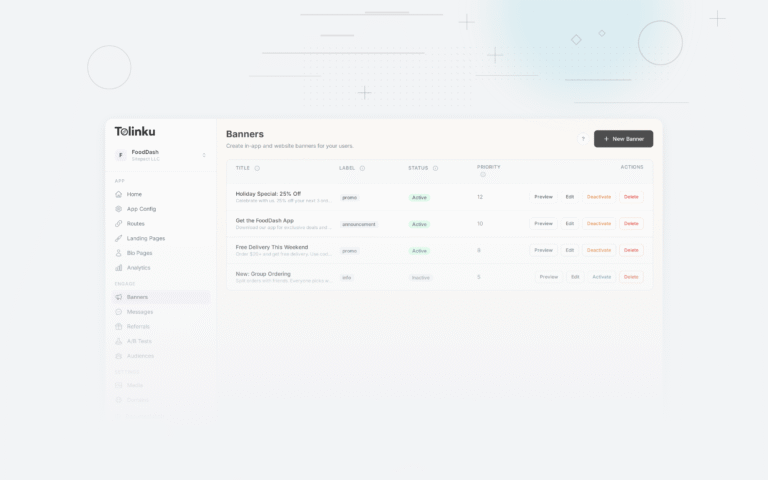Click the Tolinku logo
This screenshot has height=480, width=768.
click(135, 131)
